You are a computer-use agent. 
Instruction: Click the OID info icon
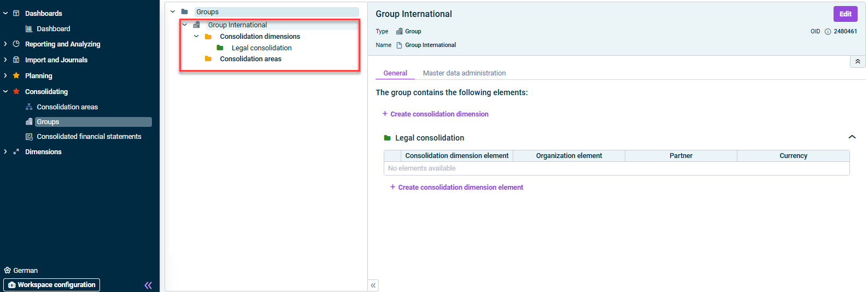(828, 32)
